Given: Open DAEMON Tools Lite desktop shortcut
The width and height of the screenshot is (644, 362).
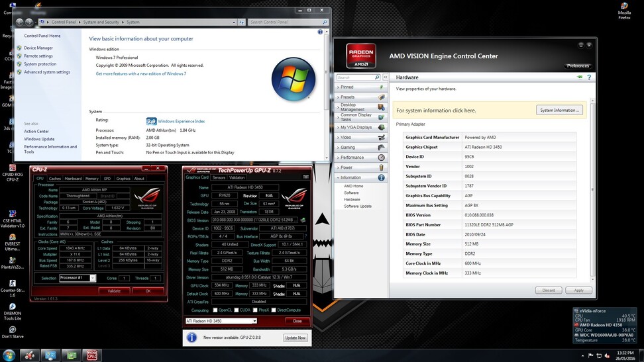Looking at the screenshot, I should coord(13,312).
